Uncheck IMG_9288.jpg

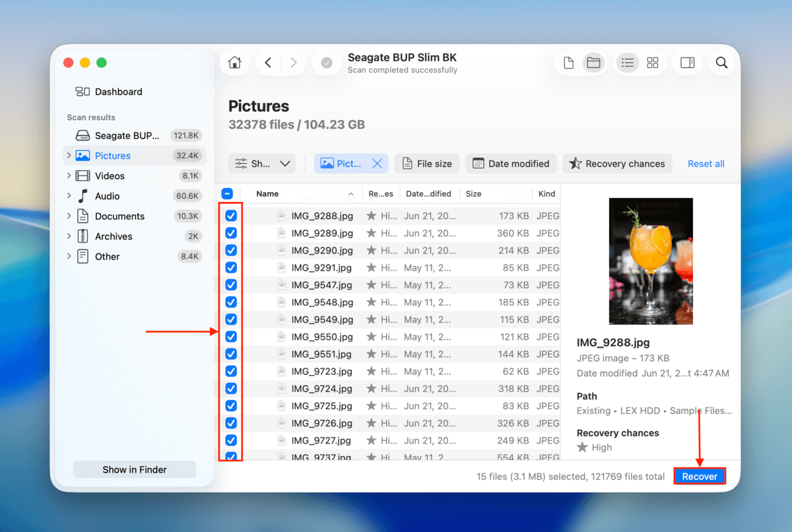(x=230, y=215)
